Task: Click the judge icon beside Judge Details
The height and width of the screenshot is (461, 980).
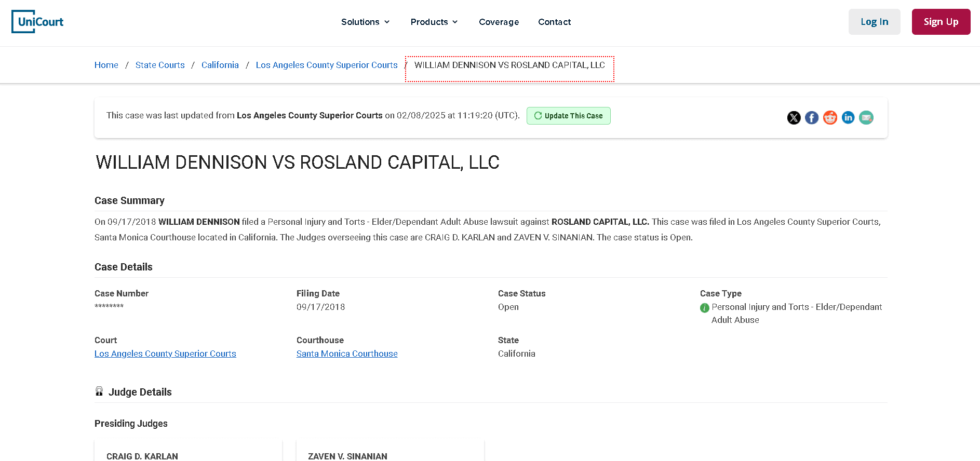Action: point(99,391)
